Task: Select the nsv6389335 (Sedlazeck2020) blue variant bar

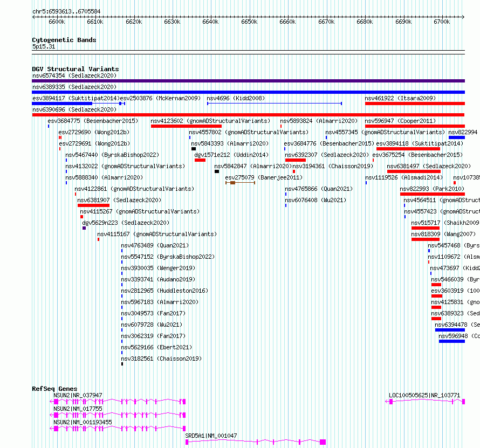Action: 248,92
